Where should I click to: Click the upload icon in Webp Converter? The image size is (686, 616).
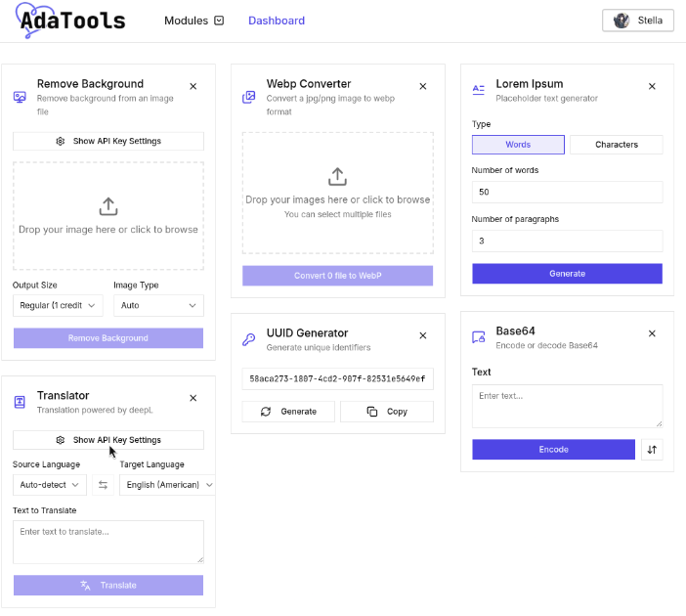pyautogui.click(x=337, y=176)
